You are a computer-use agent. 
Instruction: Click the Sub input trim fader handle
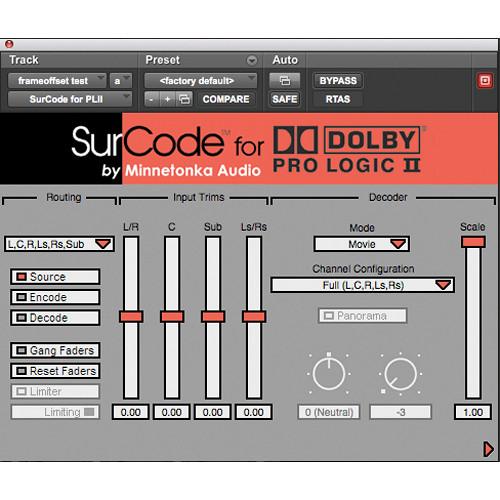pyautogui.click(x=213, y=316)
